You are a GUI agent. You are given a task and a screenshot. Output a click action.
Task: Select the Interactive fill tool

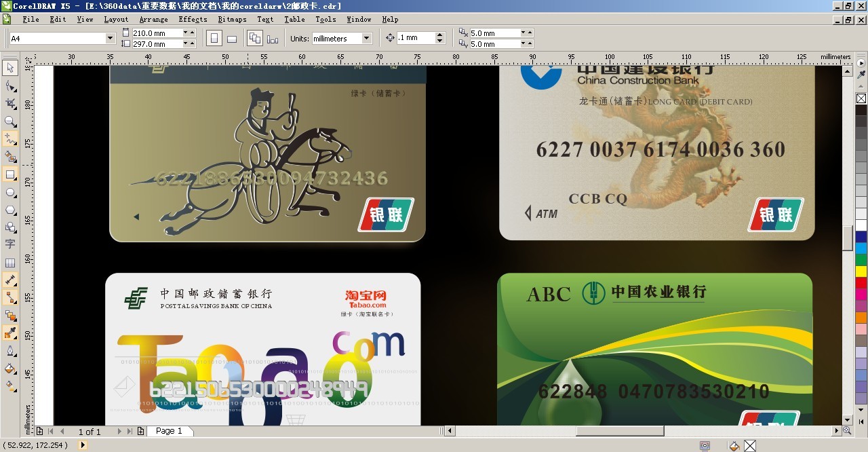(10, 386)
